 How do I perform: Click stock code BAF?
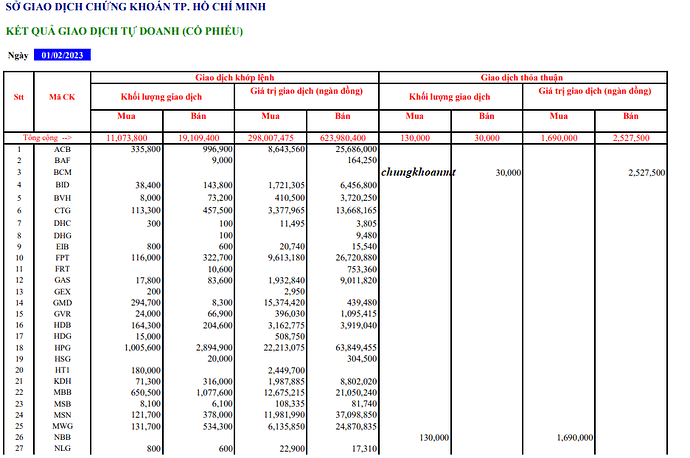[x=62, y=161]
